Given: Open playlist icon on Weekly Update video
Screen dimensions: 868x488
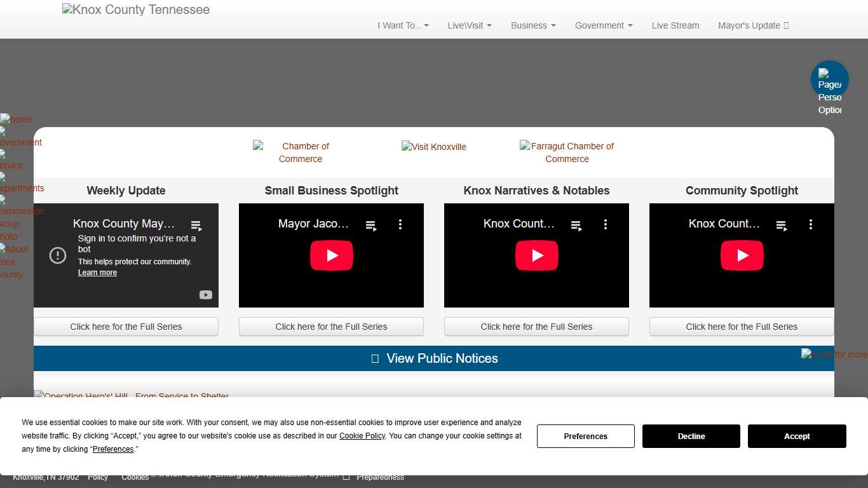Looking at the screenshot, I should [196, 226].
